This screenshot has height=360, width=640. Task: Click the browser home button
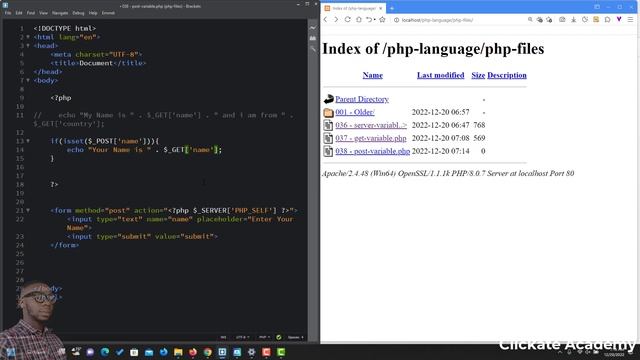[359, 20]
